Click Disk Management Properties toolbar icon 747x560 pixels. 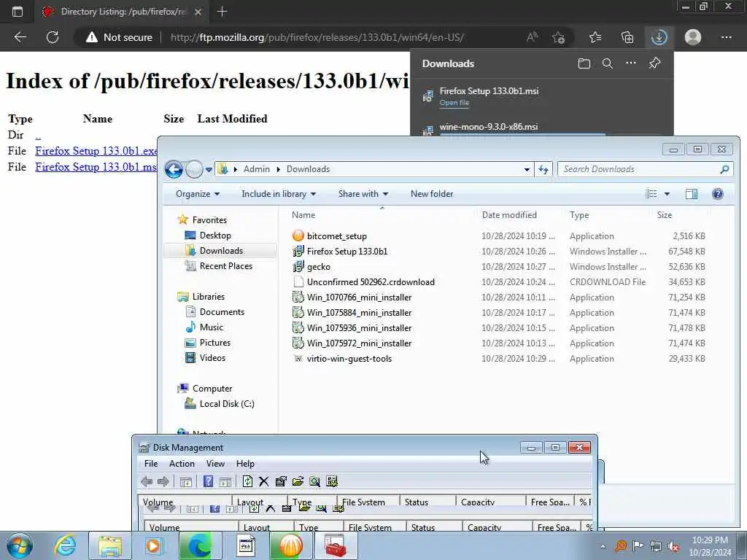281,481
